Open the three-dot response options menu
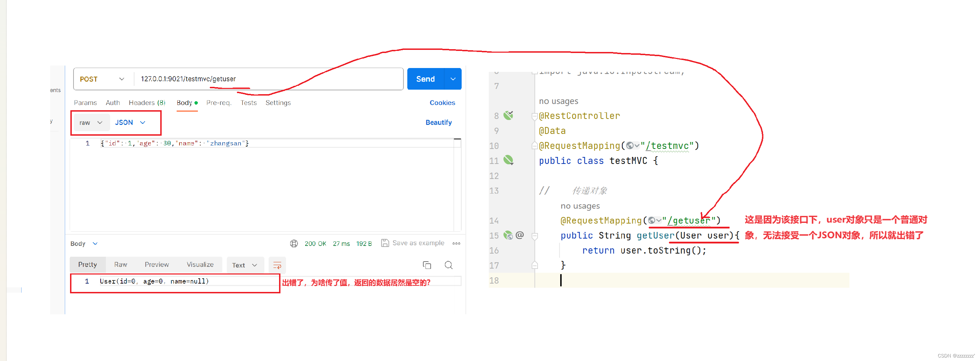The height and width of the screenshot is (361, 980). pyautogui.click(x=456, y=243)
